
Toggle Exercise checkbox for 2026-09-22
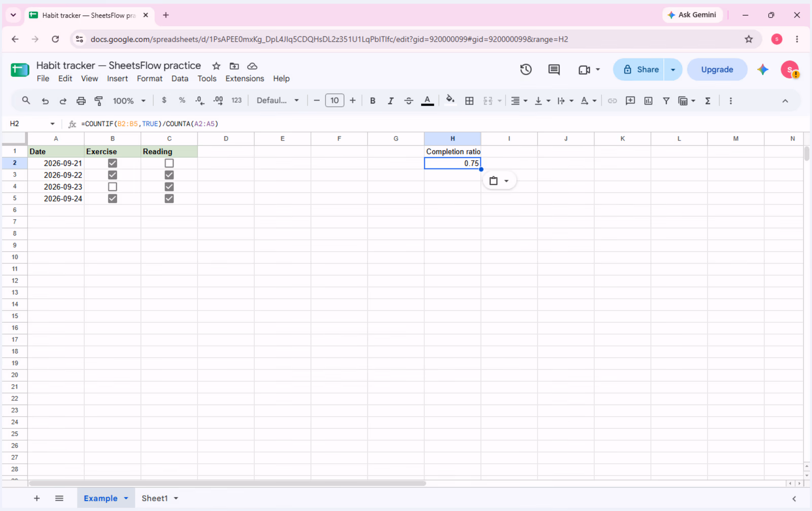pyautogui.click(x=113, y=175)
